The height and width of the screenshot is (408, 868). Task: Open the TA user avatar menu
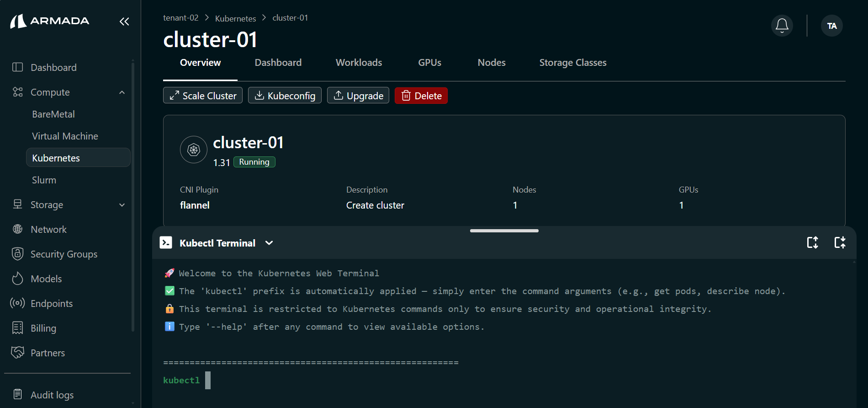tap(832, 26)
